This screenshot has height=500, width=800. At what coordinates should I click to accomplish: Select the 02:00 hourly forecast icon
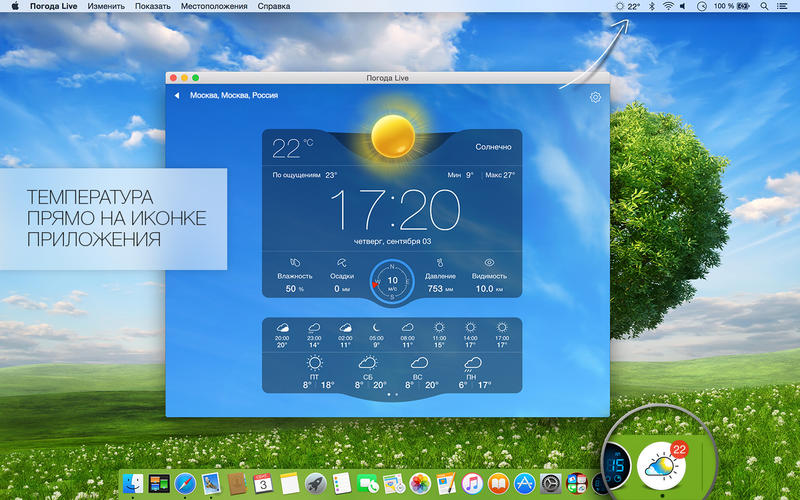(x=345, y=327)
